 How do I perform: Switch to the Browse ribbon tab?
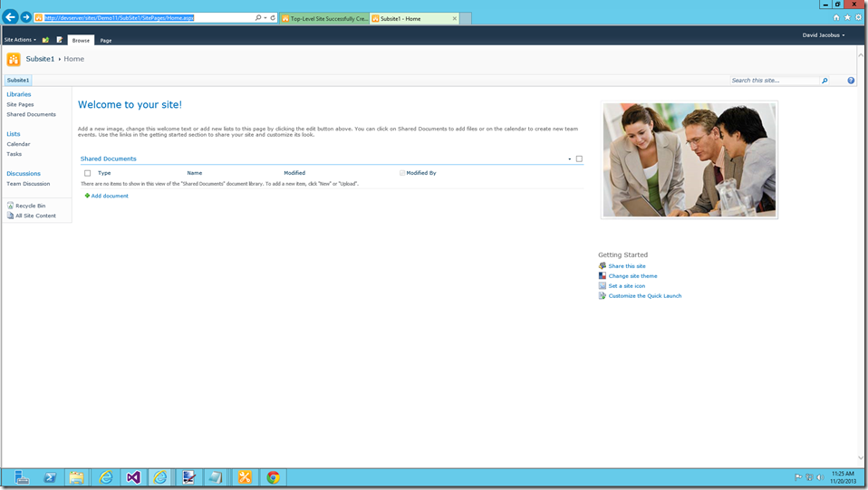tap(81, 41)
